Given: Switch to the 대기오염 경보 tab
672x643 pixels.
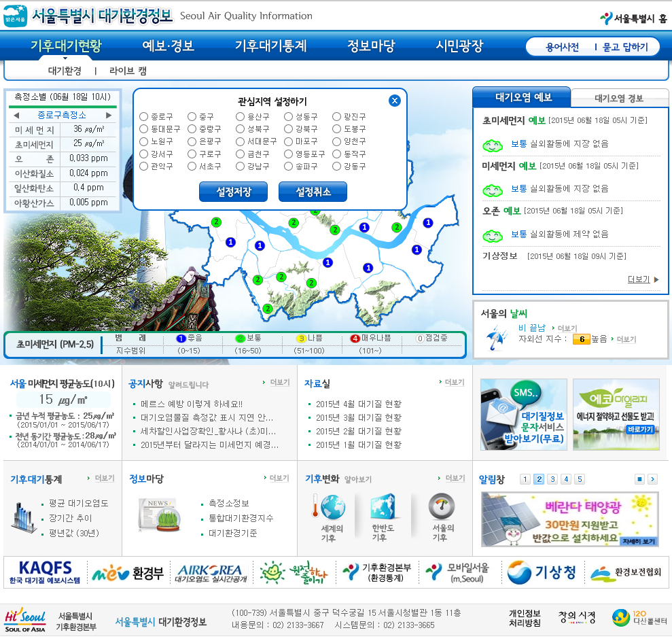Looking at the screenshot, I should (x=618, y=98).
